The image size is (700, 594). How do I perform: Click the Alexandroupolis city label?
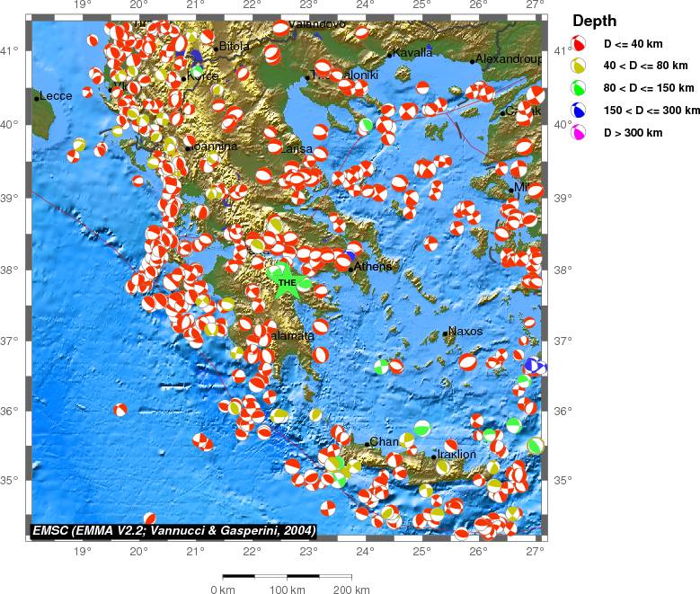(509, 59)
